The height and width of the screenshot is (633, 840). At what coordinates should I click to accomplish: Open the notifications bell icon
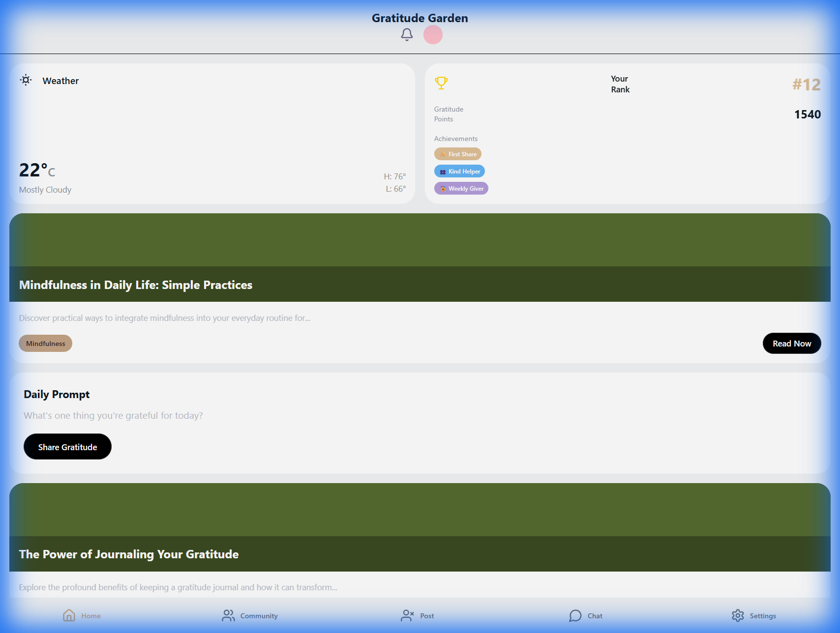click(407, 34)
